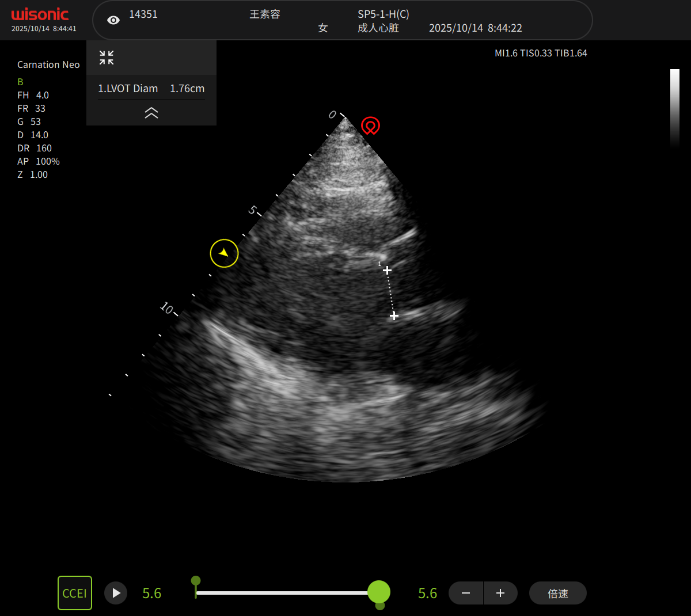Click the wisonic logo
Image resolution: width=691 pixels, height=616 pixels.
point(40,14)
